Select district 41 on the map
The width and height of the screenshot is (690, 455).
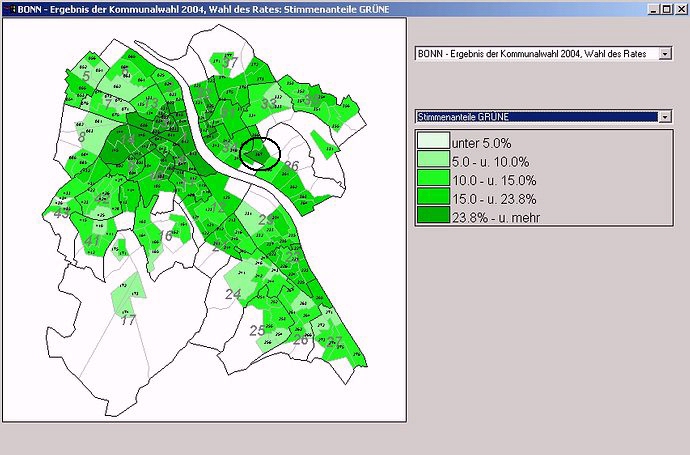click(x=92, y=241)
